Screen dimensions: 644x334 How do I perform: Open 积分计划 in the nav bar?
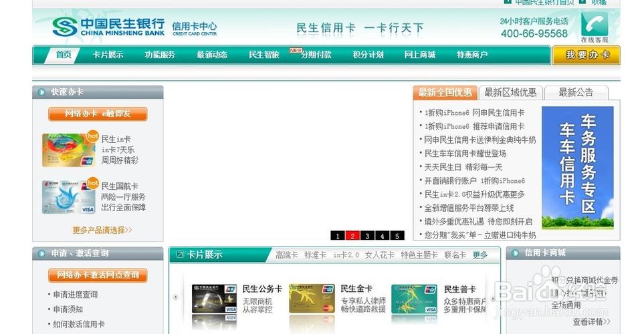pyautogui.click(x=368, y=55)
